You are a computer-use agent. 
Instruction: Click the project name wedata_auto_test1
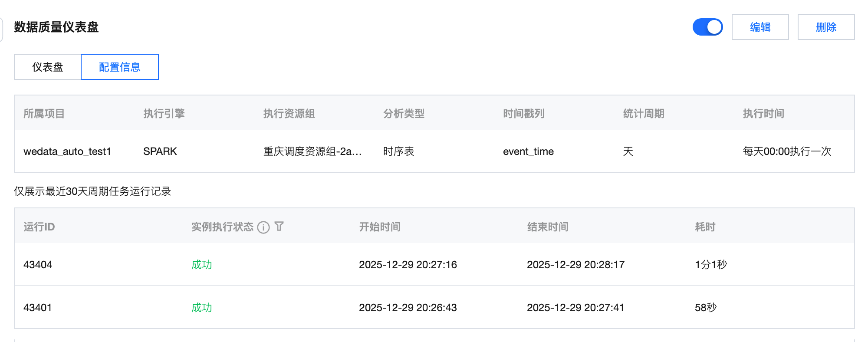click(67, 151)
